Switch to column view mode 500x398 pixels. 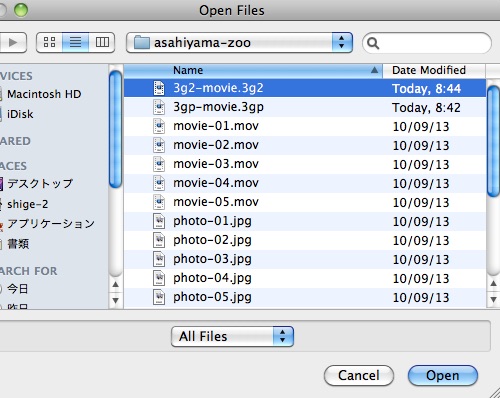click(x=102, y=42)
